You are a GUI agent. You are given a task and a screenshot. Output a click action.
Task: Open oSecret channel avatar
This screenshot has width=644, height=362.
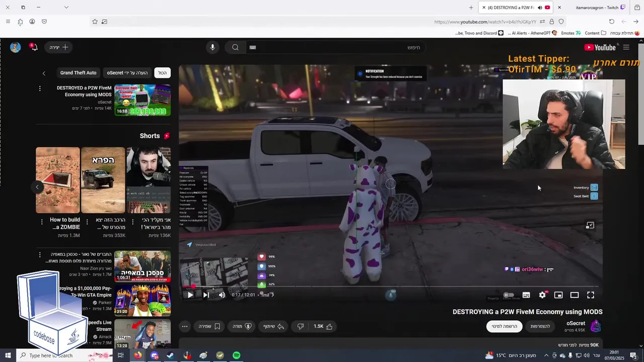[x=596, y=326]
